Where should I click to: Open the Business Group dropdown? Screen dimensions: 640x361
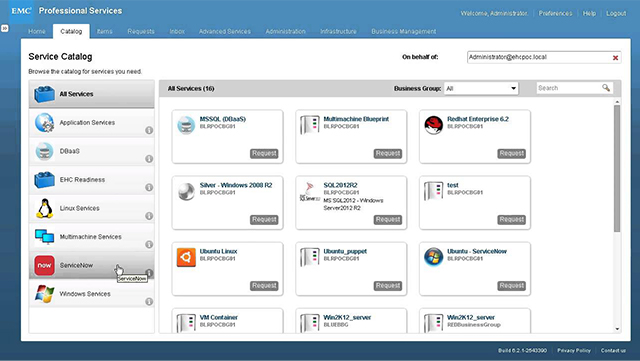click(x=481, y=88)
